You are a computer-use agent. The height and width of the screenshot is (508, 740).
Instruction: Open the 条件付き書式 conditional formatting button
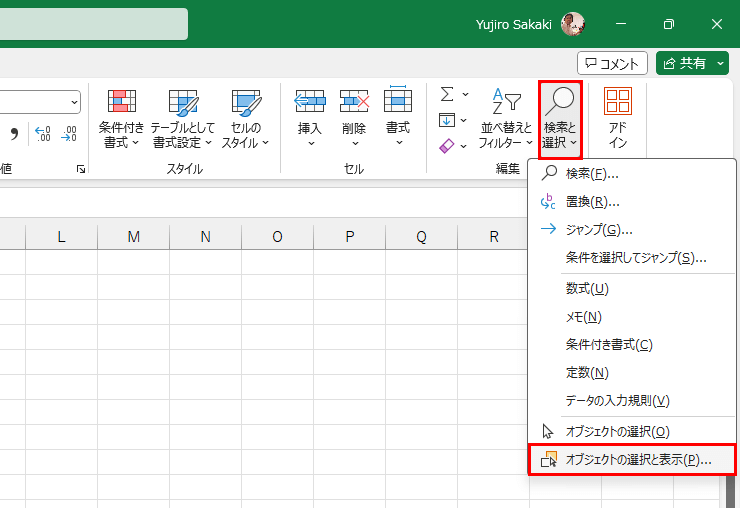pyautogui.click(x=121, y=119)
